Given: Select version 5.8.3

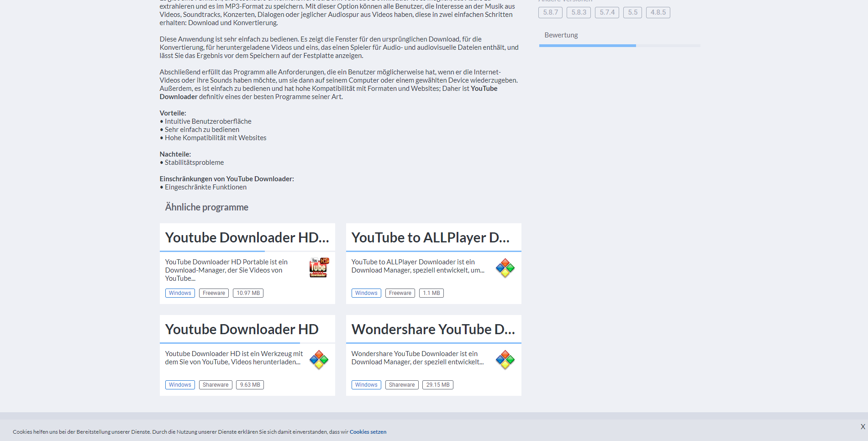Looking at the screenshot, I should pyautogui.click(x=579, y=12).
